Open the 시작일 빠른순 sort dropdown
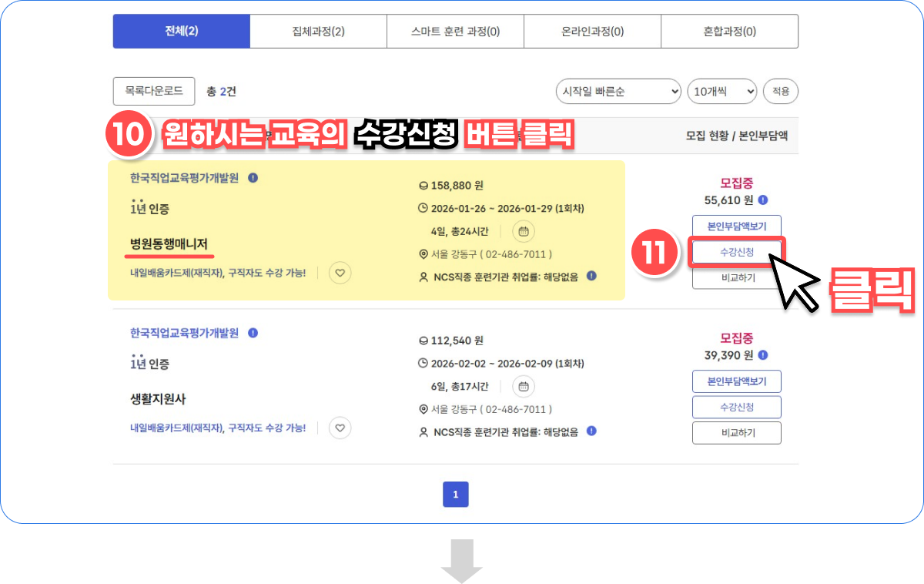Viewport: 924px width, 584px height. coord(618,91)
